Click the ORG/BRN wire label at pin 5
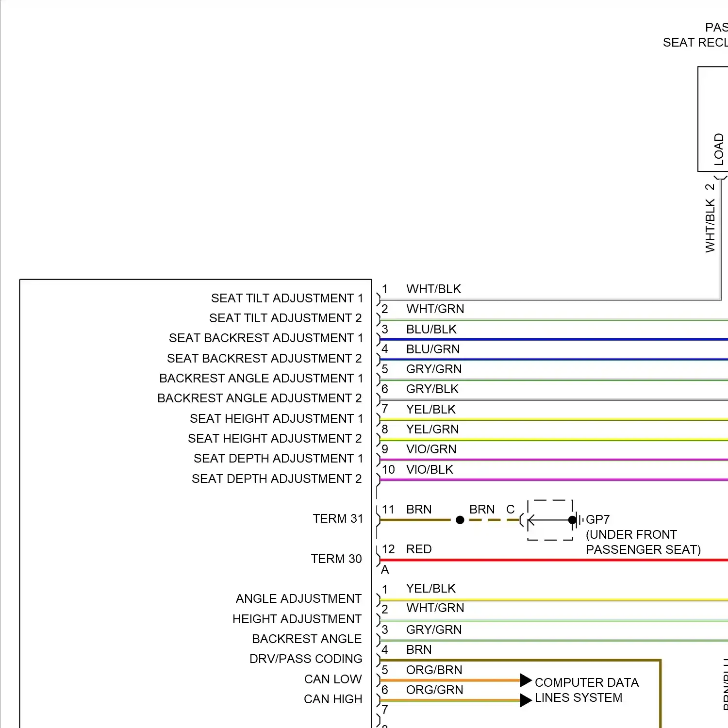The width and height of the screenshot is (728, 728). (434, 670)
